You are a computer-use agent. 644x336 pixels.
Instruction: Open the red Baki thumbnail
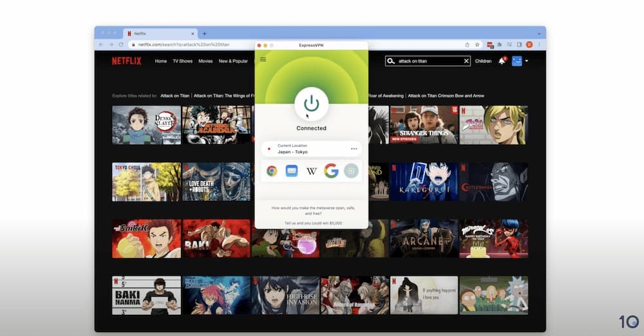pyautogui.click(x=216, y=238)
